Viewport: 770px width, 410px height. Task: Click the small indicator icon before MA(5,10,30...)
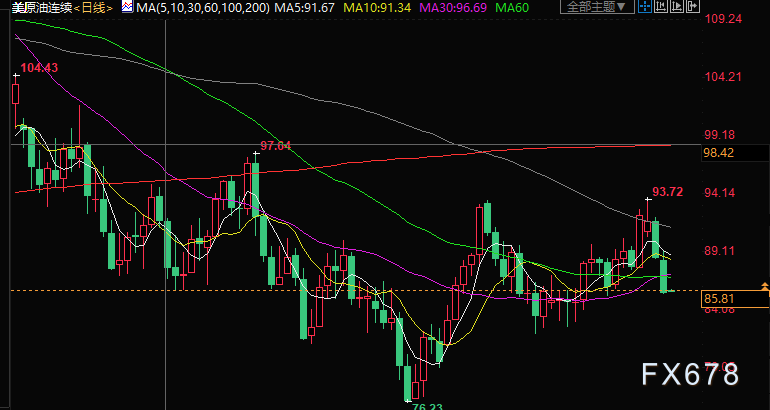125,7
